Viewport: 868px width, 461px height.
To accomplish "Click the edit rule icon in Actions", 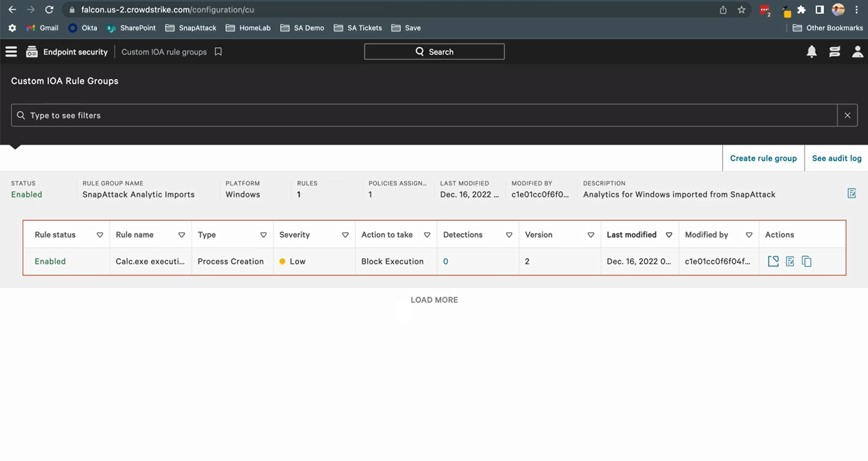I will click(x=790, y=261).
